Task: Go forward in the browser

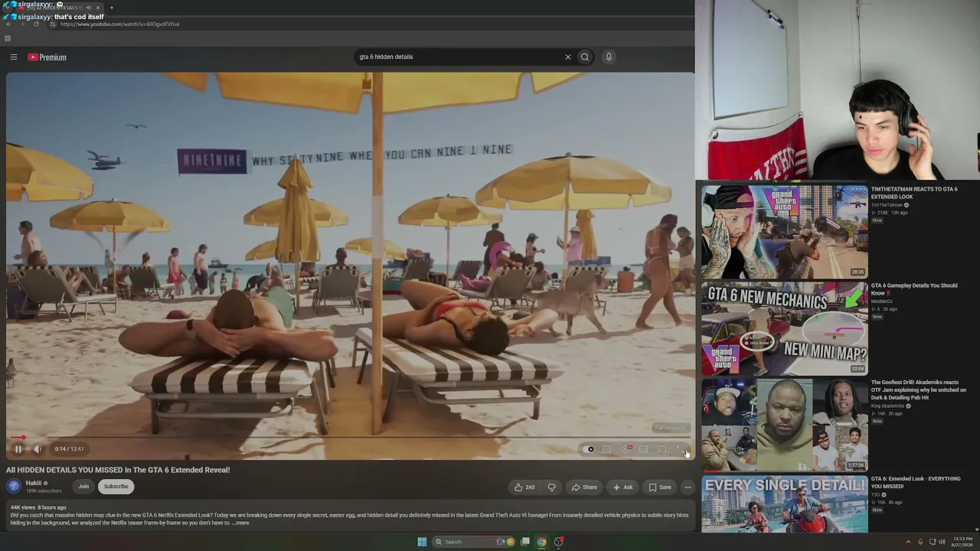Action: click(22, 24)
